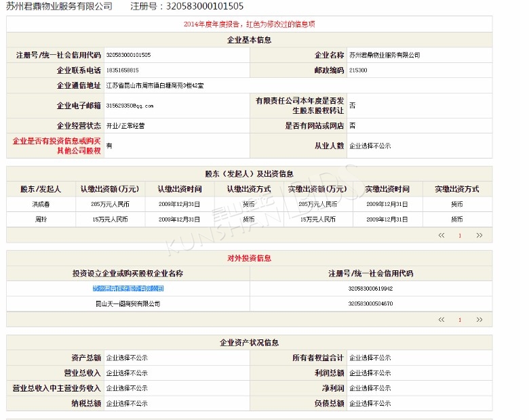
Task: Click 注册号 value 320583000101505 in basic info
Action: click(129, 55)
